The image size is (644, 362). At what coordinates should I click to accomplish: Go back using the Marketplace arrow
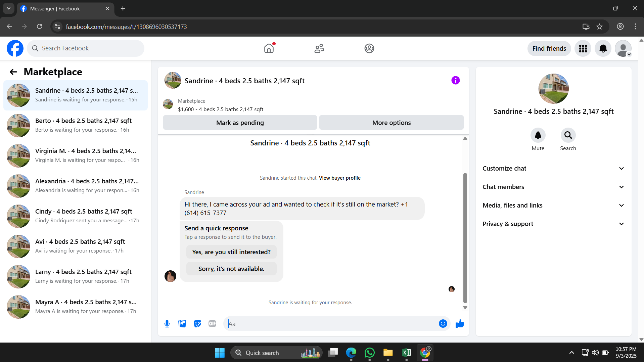click(13, 72)
